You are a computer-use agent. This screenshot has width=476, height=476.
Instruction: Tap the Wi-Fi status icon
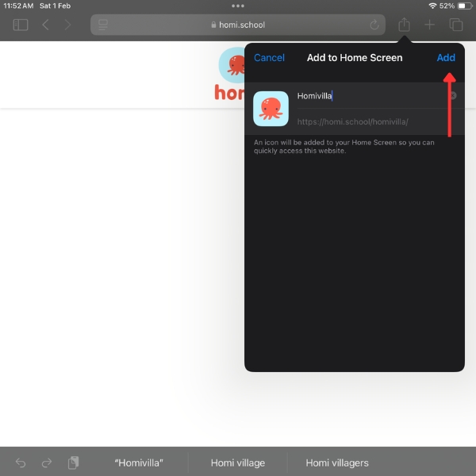tap(432, 6)
